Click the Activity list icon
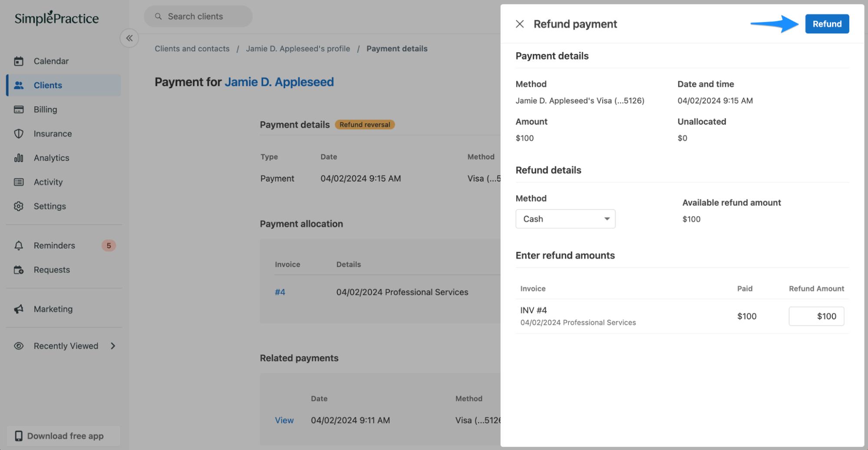This screenshot has width=868, height=450. tap(19, 182)
